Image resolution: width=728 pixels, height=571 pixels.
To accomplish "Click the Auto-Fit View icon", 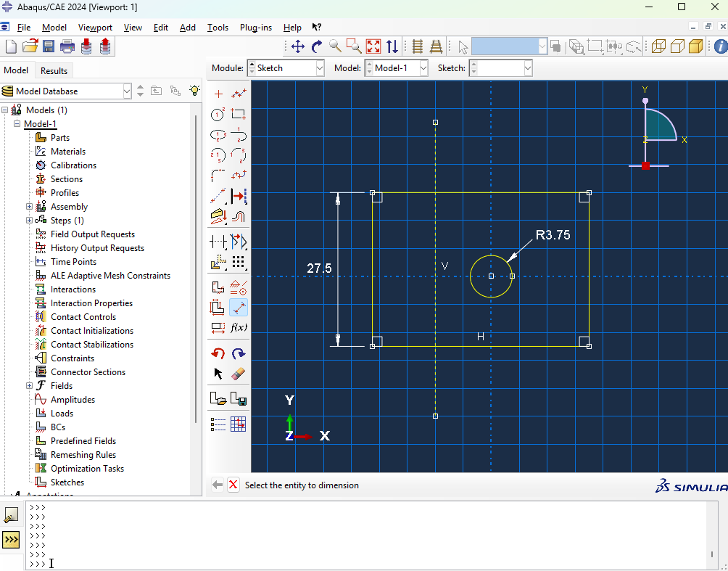I will click(373, 46).
